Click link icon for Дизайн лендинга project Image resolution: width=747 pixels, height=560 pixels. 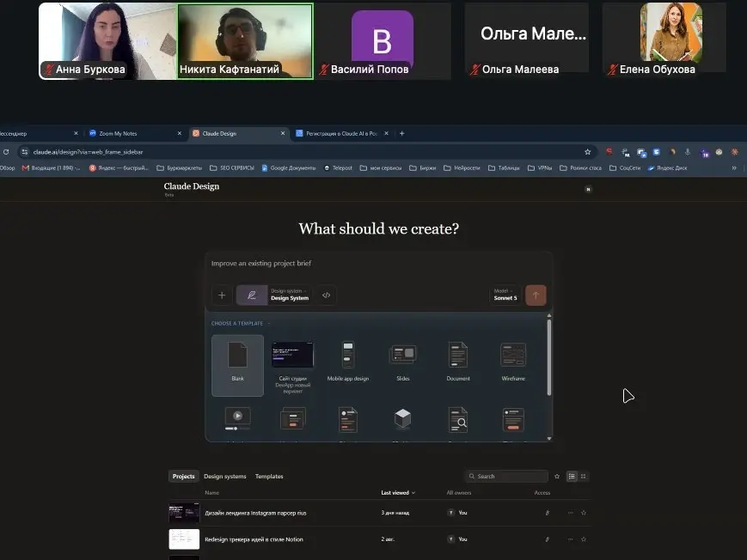548,513
